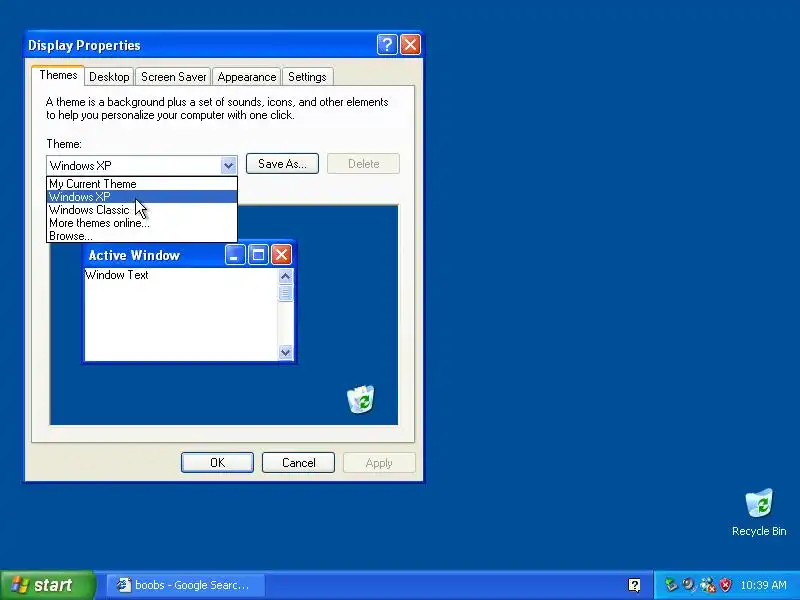Confirm with the OK button

tap(217, 463)
